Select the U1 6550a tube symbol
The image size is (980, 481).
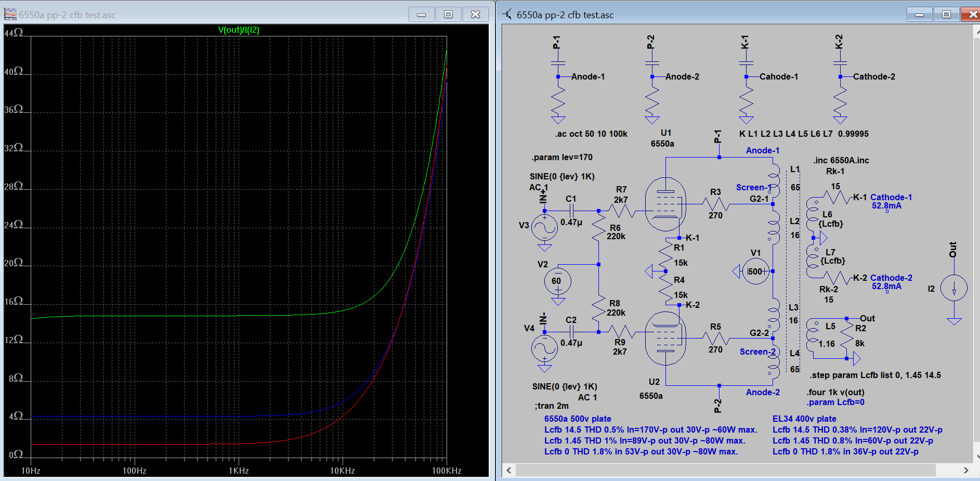pos(665,204)
